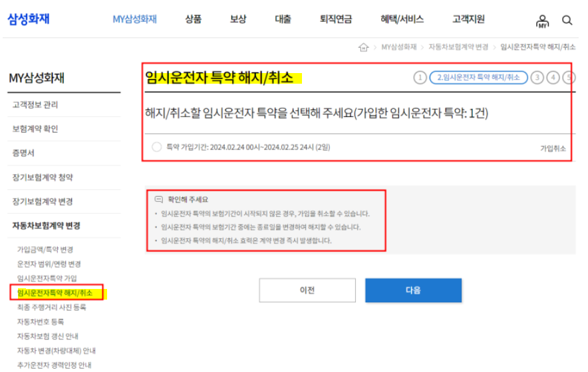Click the 가입취소 label on the 특약 row
This screenshot has width=588, height=372.
pyautogui.click(x=553, y=148)
